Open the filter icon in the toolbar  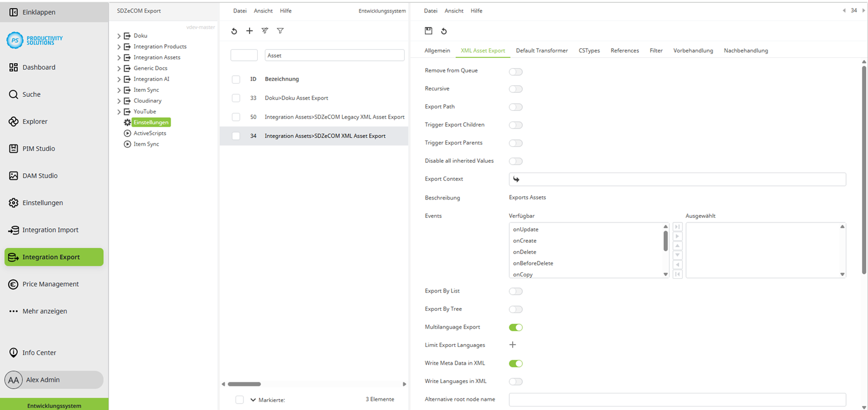click(x=280, y=31)
